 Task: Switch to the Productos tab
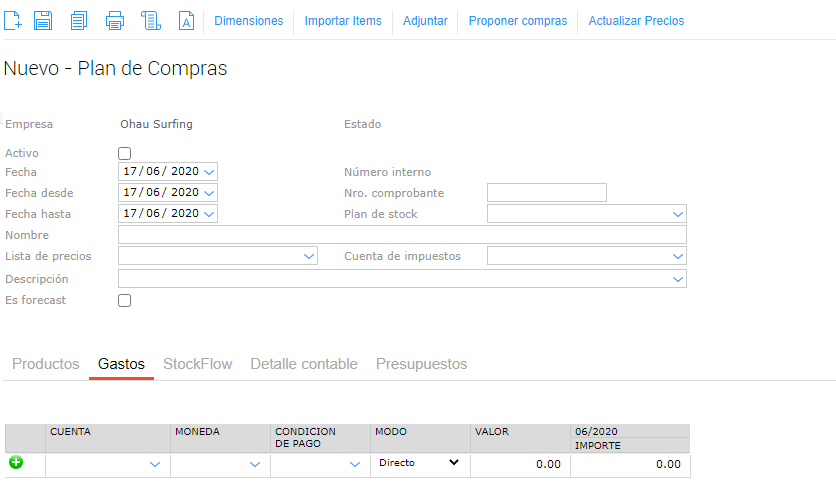tap(46, 364)
